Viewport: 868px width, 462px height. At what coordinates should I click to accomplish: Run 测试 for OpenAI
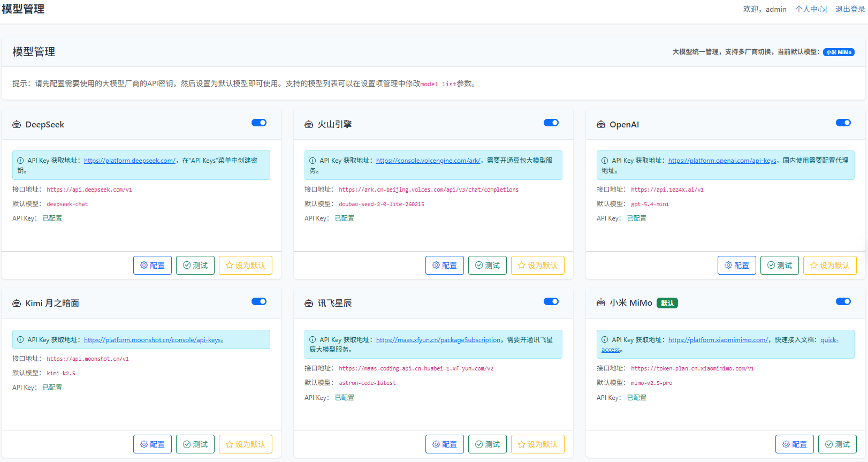tap(780, 266)
